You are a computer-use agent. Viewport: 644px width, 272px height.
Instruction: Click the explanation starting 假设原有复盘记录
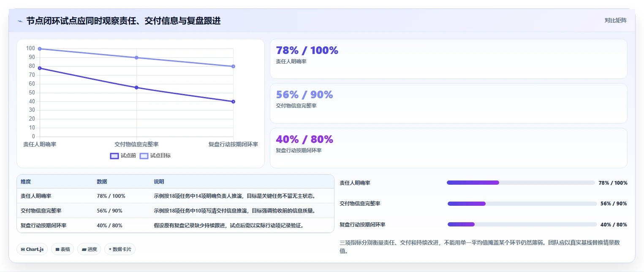tap(229, 226)
